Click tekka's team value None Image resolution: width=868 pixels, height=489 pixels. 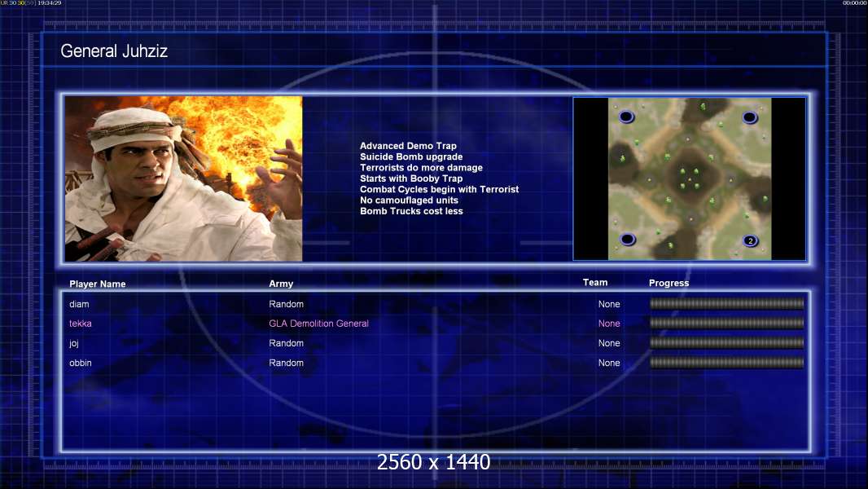click(x=609, y=324)
